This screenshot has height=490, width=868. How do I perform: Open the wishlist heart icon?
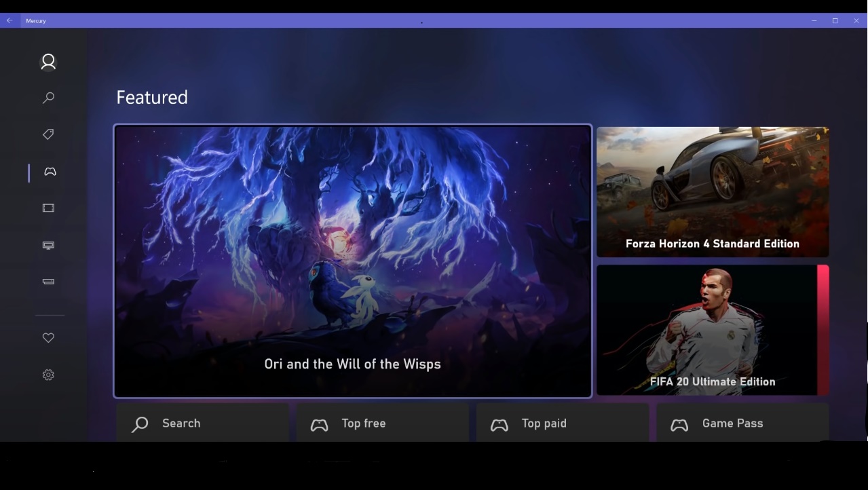click(48, 338)
